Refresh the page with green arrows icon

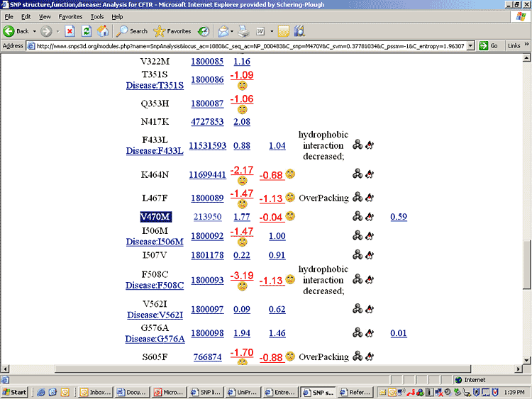click(87, 31)
